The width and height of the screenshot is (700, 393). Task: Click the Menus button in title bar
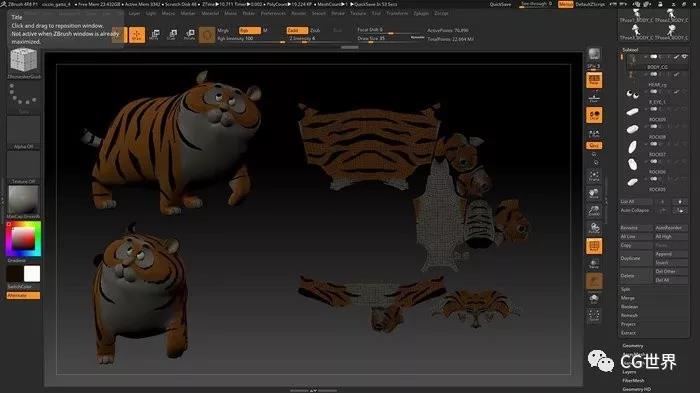click(566, 4)
